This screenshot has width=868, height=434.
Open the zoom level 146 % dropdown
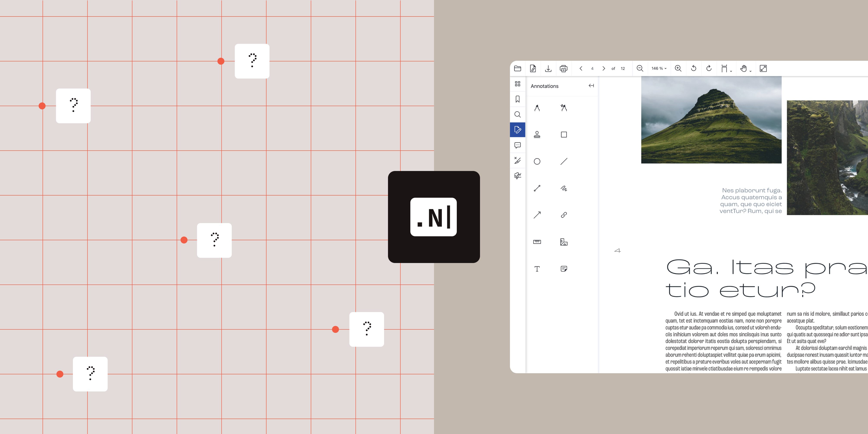click(x=659, y=68)
